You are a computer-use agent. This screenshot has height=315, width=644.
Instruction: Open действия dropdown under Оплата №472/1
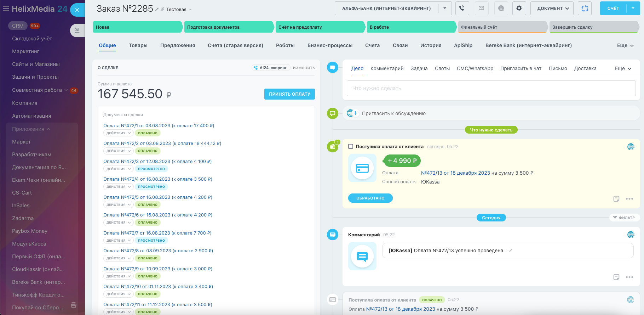pos(119,133)
